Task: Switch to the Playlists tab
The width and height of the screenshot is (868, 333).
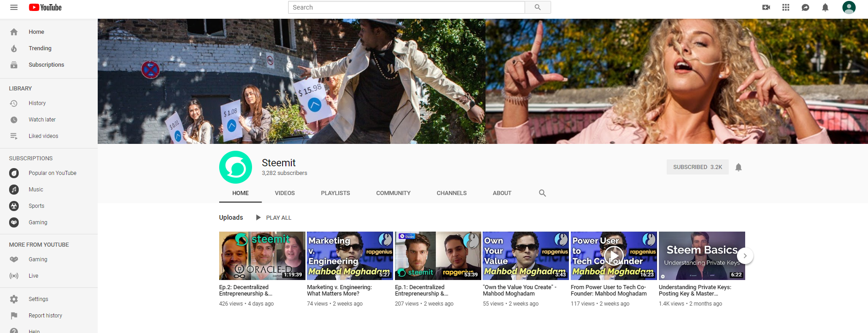Action: [x=336, y=193]
